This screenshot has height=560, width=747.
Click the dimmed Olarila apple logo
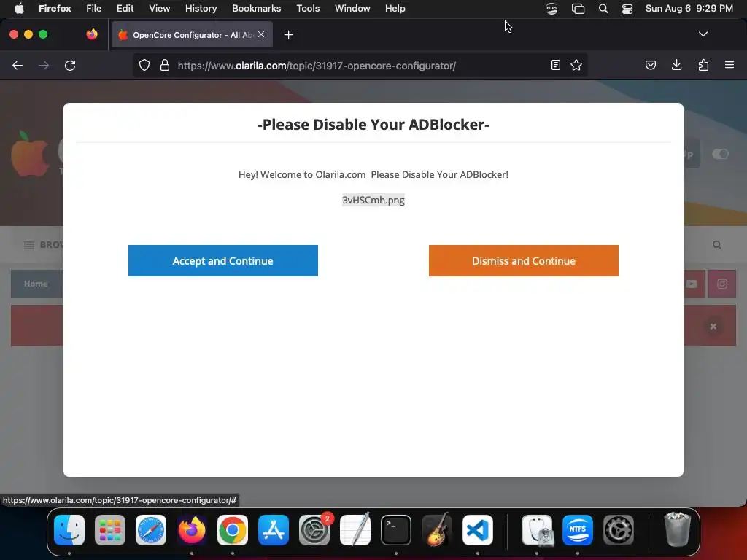(30, 154)
